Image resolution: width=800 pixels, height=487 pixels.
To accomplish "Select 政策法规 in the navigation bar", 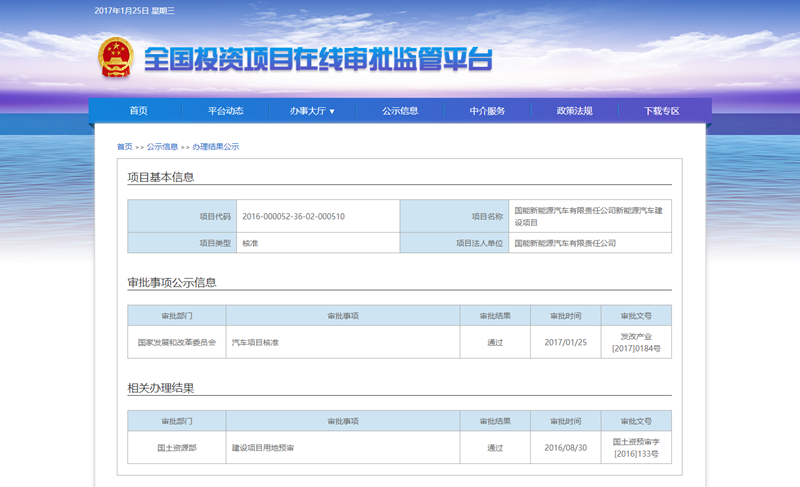I will click(574, 111).
